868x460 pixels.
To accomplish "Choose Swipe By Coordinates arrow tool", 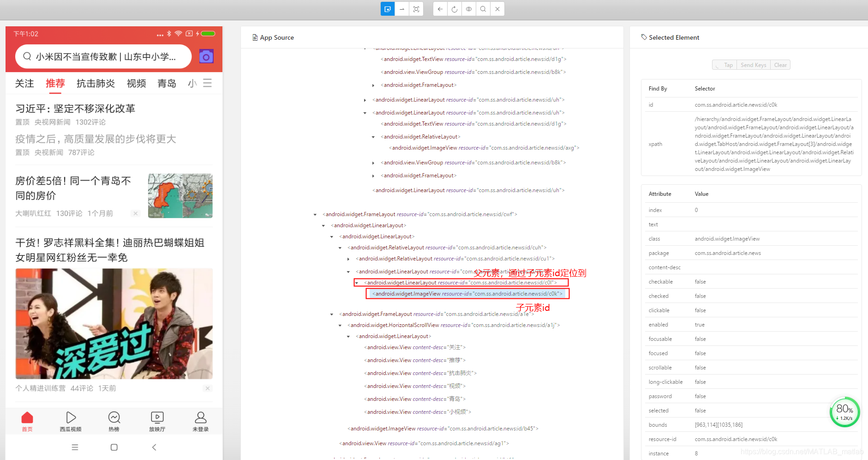I will (402, 9).
